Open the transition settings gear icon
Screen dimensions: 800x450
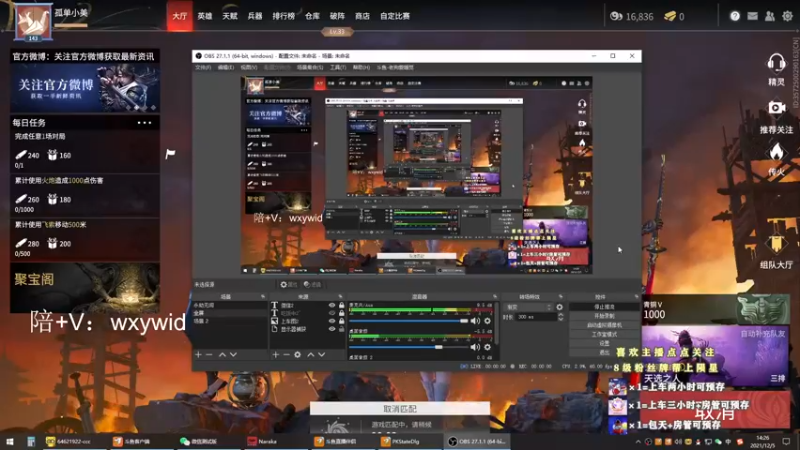560,307
